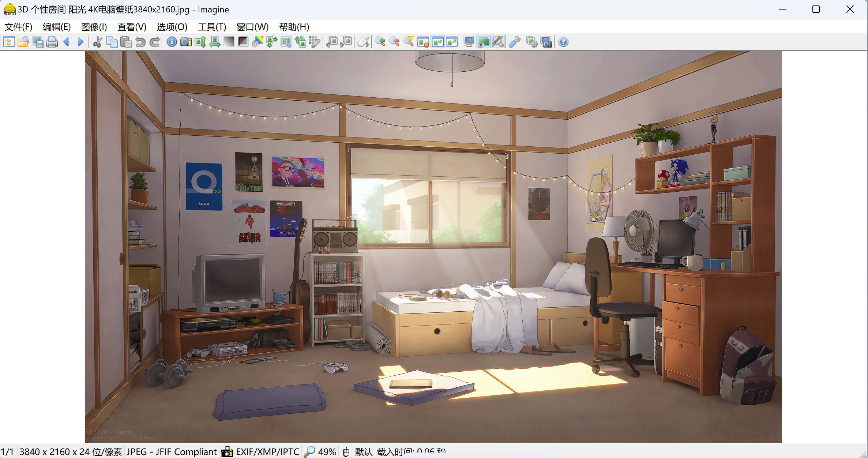Open the 文件(F) menu
Image resolution: width=868 pixels, height=458 pixels.
pos(18,27)
